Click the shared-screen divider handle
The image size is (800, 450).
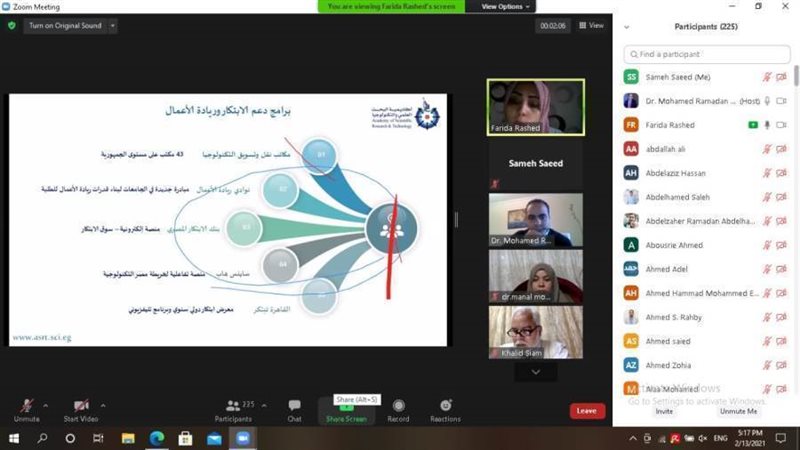pyautogui.click(x=456, y=220)
